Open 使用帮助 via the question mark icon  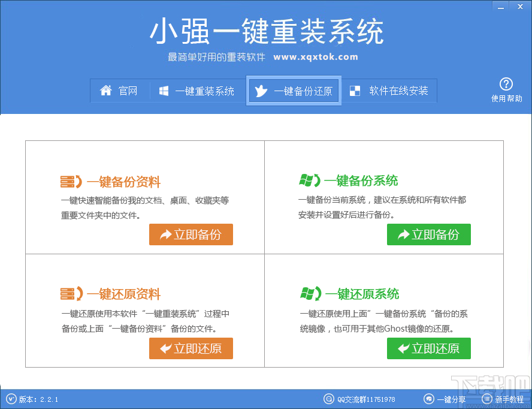pos(506,85)
